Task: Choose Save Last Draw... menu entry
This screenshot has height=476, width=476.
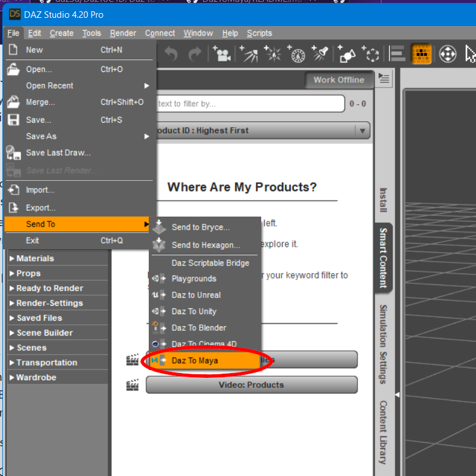Action: click(x=79, y=153)
